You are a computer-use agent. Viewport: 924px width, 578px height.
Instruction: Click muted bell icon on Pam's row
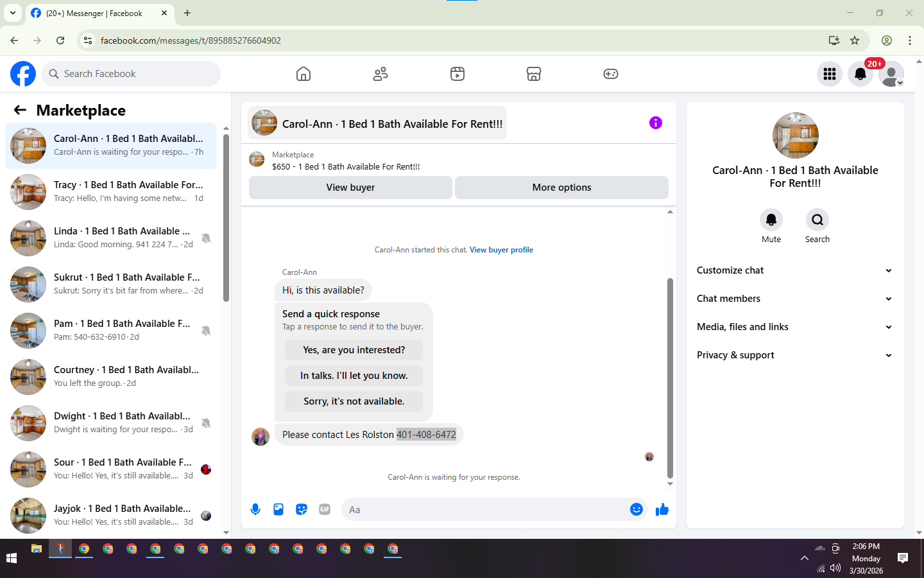206,331
